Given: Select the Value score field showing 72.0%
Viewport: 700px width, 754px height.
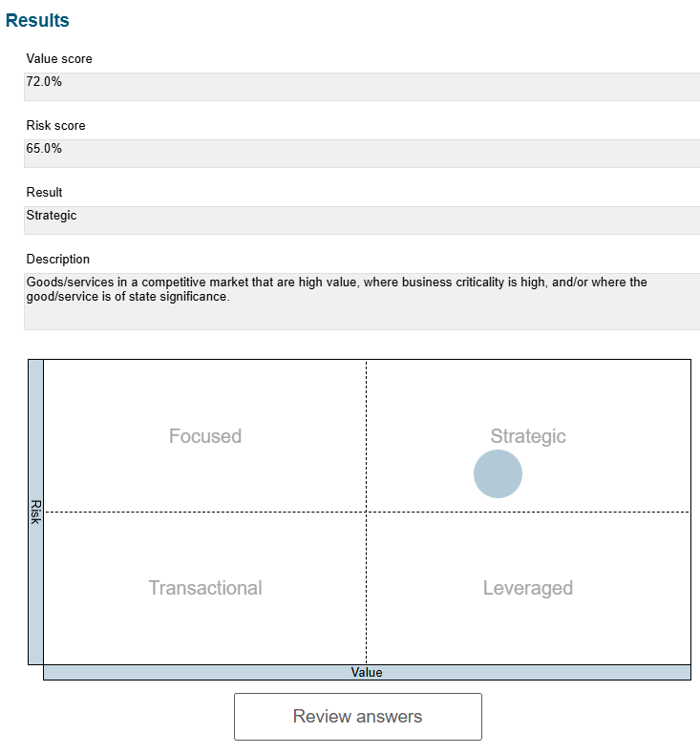Looking at the screenshot, I should tap(362, 87).
